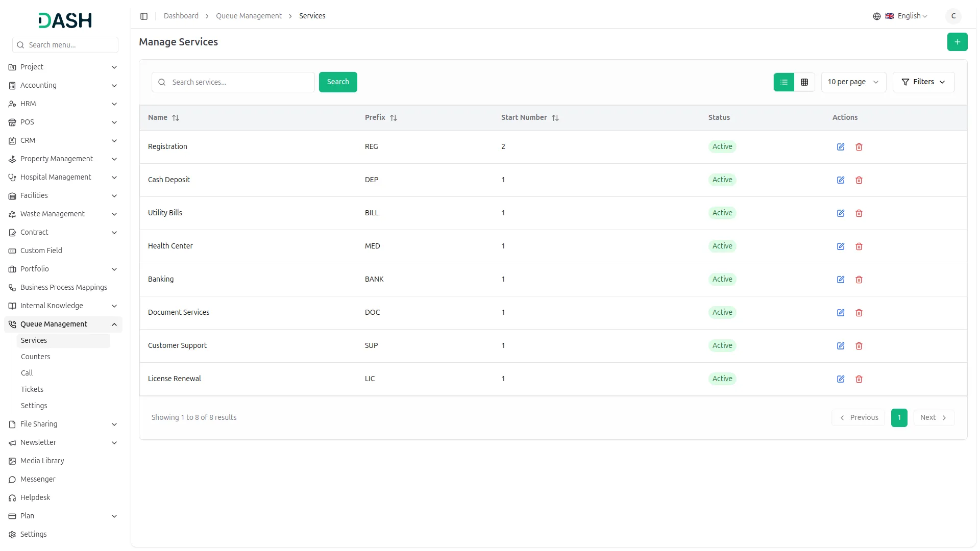The image size is (980, 551).
Task: Open Tickets in the sidebar submenu
Action: tap(32, 389)
